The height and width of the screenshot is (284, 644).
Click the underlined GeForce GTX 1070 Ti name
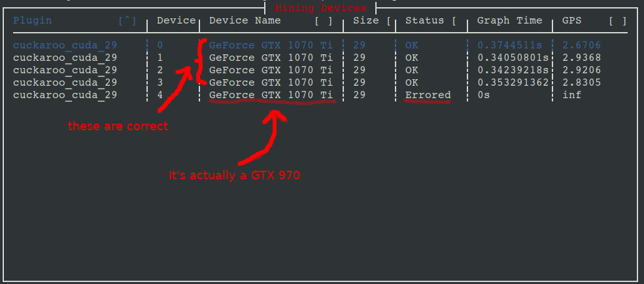[x=271, y=95]
